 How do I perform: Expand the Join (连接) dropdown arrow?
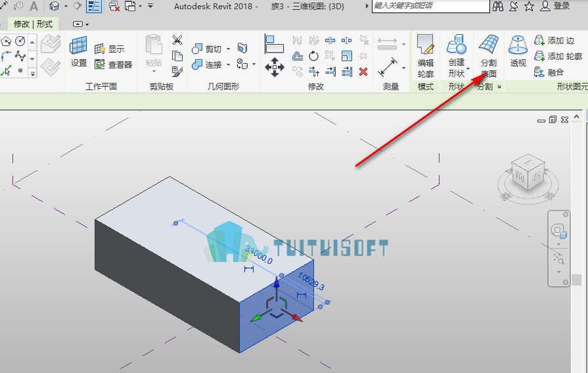(229, 64)
